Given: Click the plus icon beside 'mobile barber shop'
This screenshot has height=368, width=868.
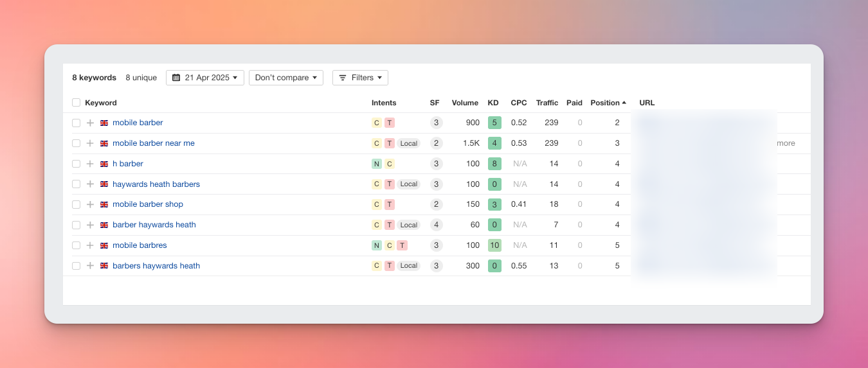Looking at the screenshot, I should [90, 204].
